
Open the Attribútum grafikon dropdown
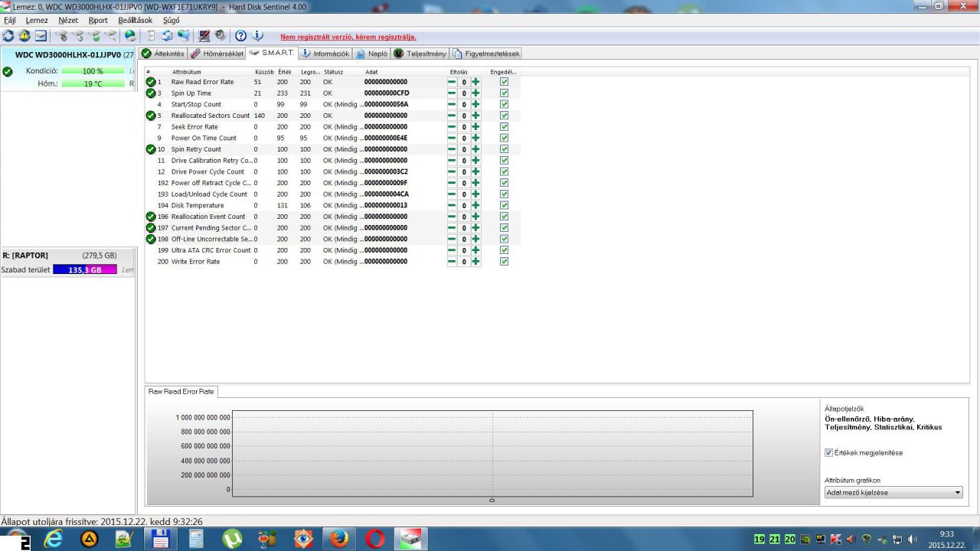coord(893,493)
